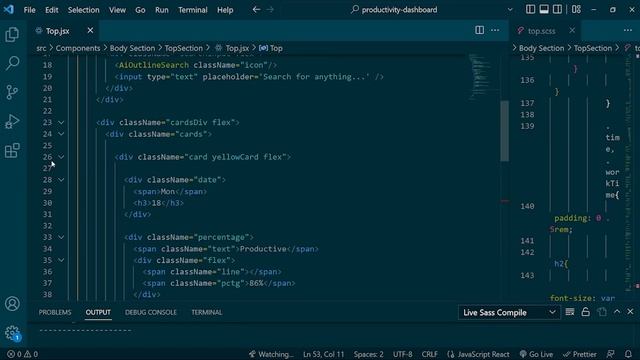Open the Run and Debug view
640x360 pixels.
tap(12, 121)
